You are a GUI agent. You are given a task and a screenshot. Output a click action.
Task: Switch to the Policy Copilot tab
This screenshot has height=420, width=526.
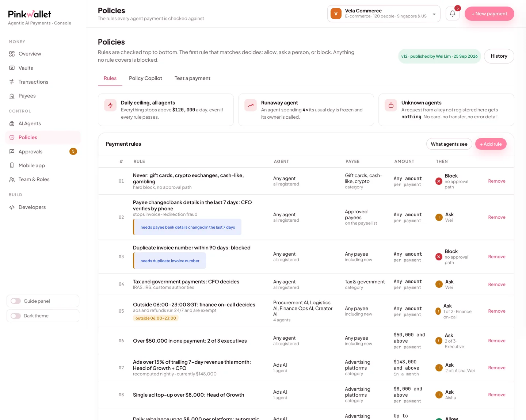point(145,78)
